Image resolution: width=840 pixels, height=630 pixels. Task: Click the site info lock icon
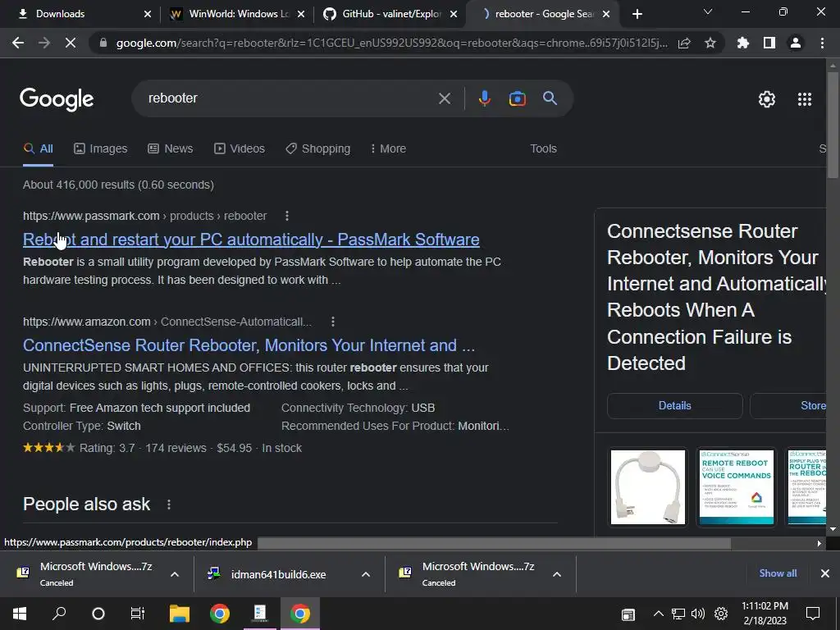click(103, 43)
